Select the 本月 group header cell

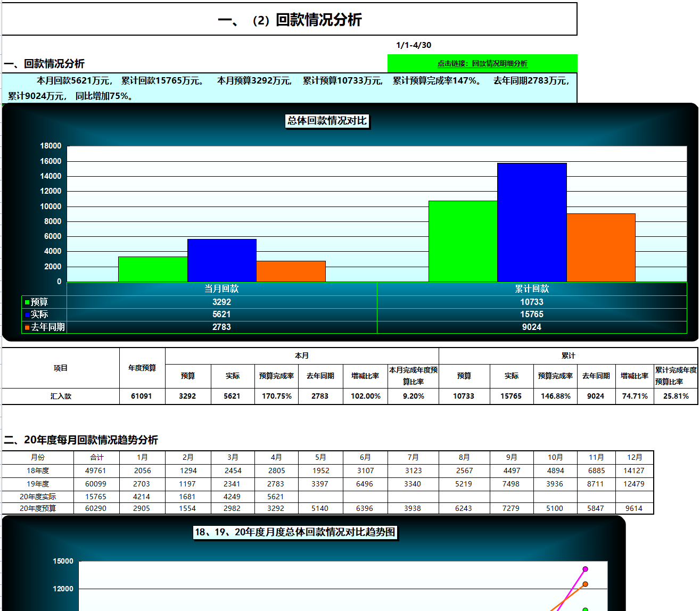point(302,356)
